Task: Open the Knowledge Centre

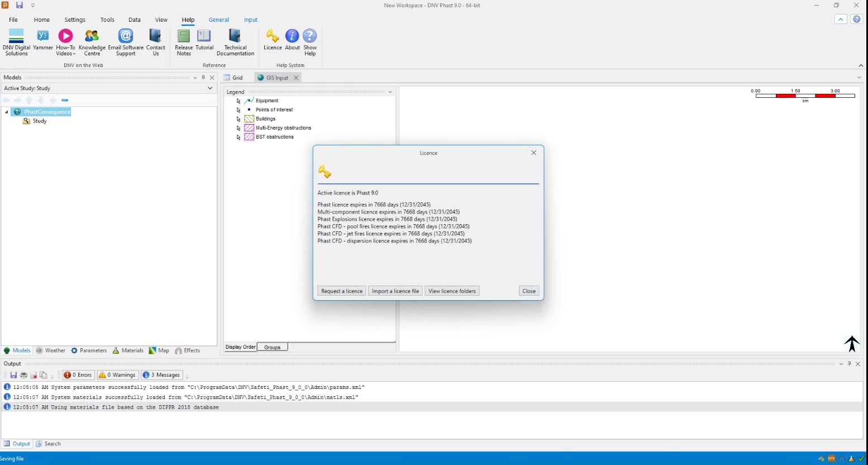Action: (92, 42)
